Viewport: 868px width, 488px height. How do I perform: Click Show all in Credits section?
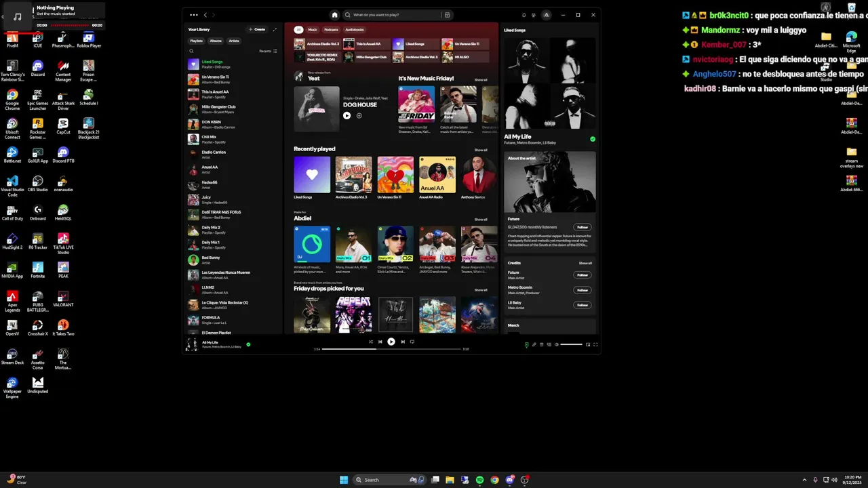click(x=585, y=263)
